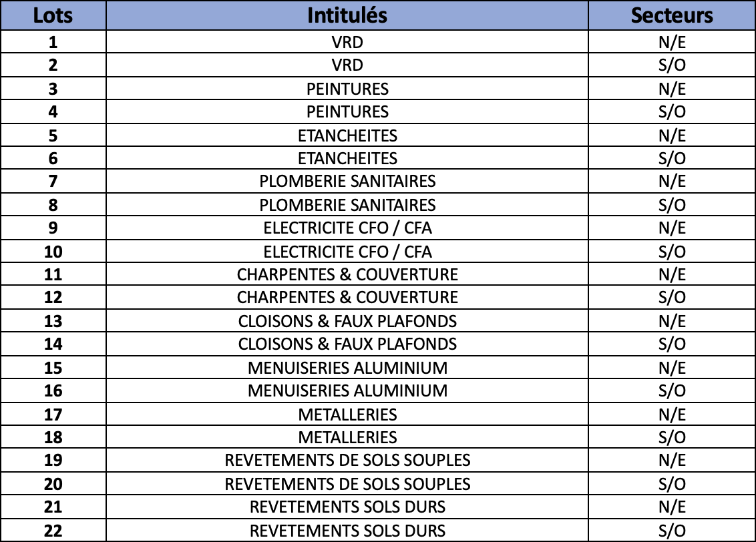
Task: Select MENUISERIES ALUMINIUM in lot 15
Action: click(x=347, y=368)
